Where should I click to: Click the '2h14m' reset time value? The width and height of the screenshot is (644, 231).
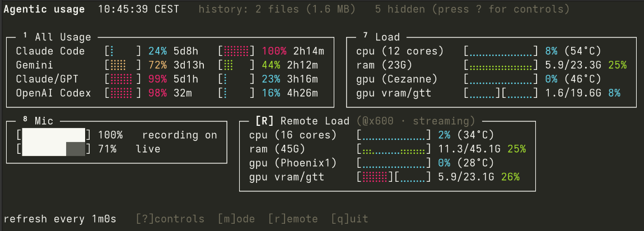[309, 51]
